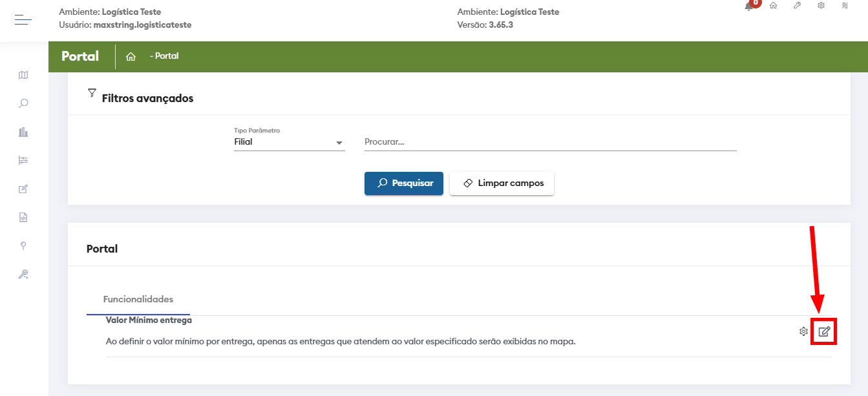Click the code file icon in the sidebar
This screenshot has height=396, width=868.
point(23,218)
